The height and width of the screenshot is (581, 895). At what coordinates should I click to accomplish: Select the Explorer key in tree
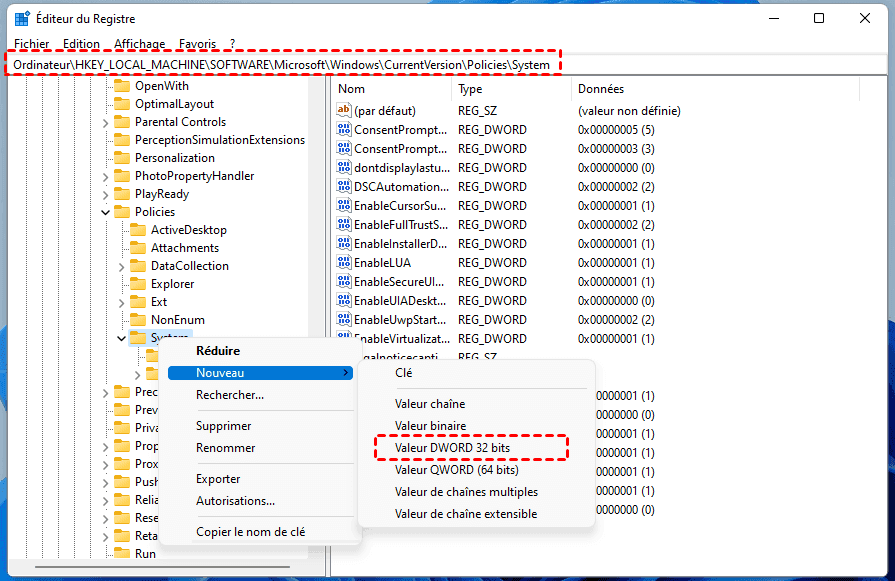pyautogui.click(x=172, y=284)
